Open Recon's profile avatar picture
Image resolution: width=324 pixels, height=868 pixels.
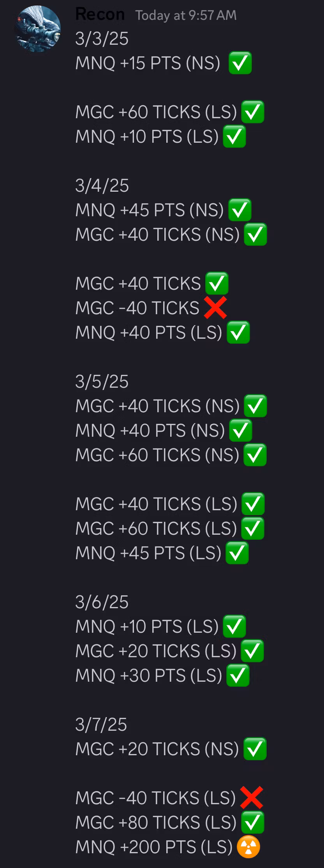coord(38,29)
